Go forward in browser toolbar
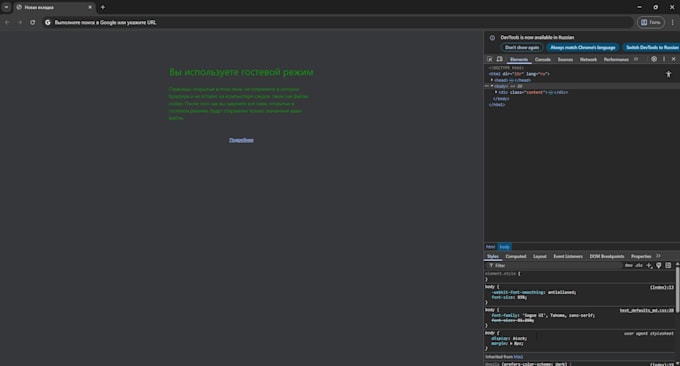Viewport: 680px width, 366px height. click(20, 22)
